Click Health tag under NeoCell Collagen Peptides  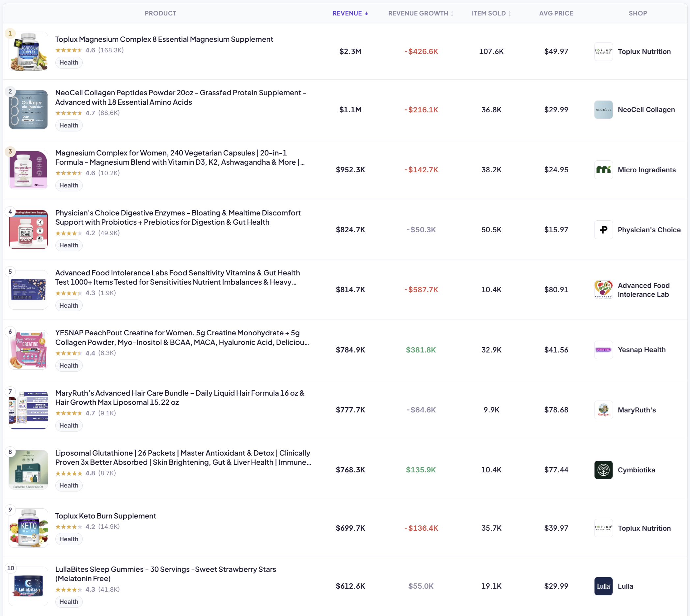pyautogui.click(x=69, y=126)
